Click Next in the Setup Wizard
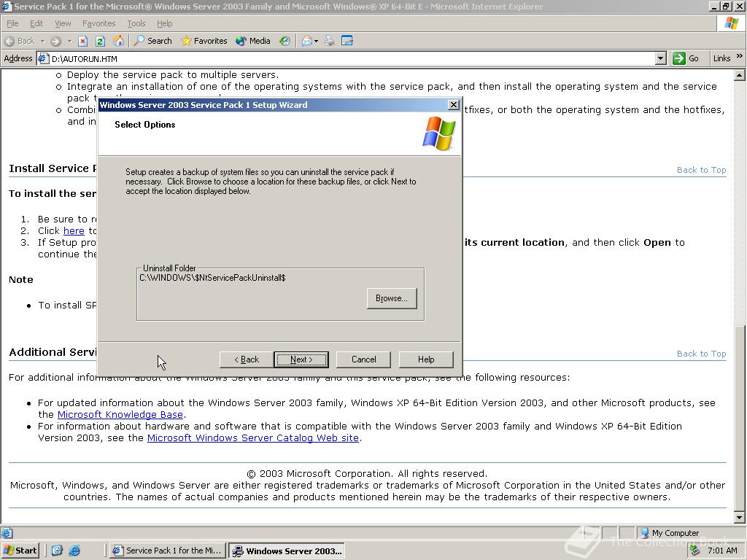The height and width of the screenshot is (560, 747). click(301, 359)
